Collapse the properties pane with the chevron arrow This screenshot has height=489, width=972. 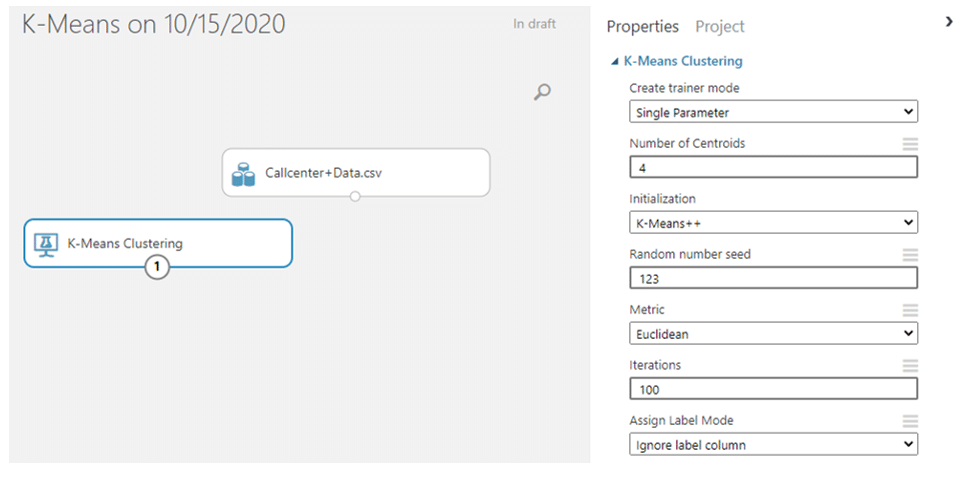coord(949,22)
